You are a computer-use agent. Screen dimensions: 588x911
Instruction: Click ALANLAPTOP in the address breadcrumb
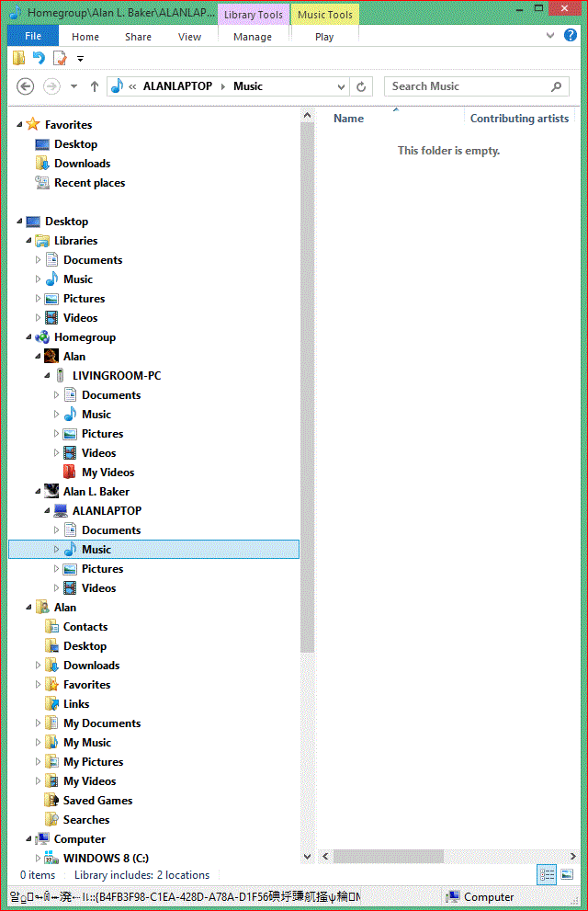(177, 86)
